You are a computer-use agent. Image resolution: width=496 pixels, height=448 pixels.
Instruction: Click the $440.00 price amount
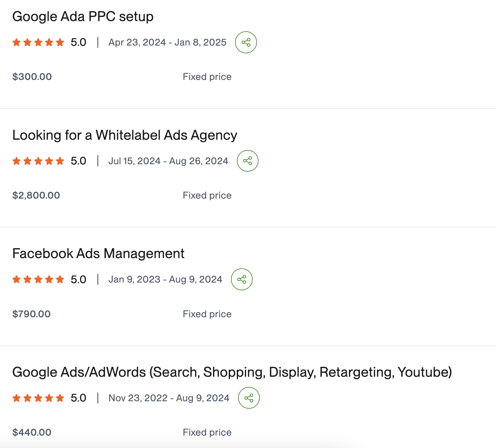click(x=32, y=432)
